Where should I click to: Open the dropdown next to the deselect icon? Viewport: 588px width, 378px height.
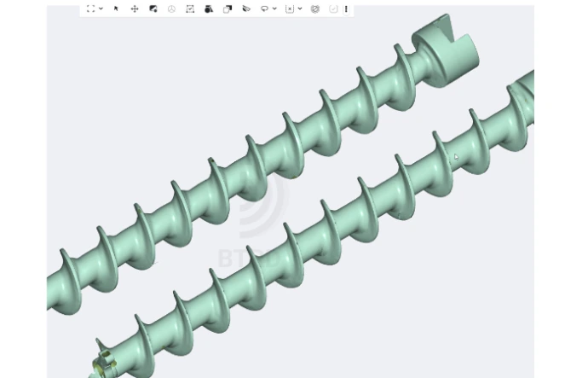300,9
